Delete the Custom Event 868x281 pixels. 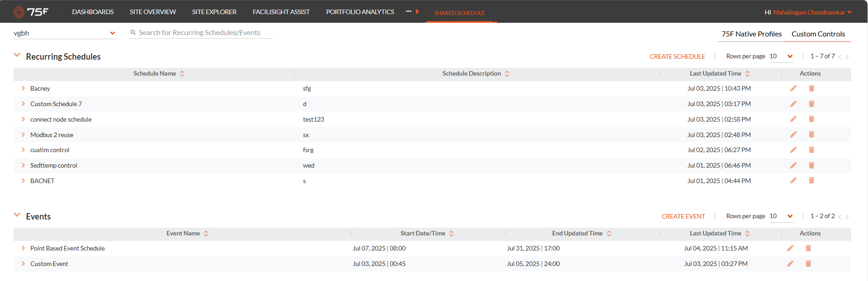coord(808,264)
